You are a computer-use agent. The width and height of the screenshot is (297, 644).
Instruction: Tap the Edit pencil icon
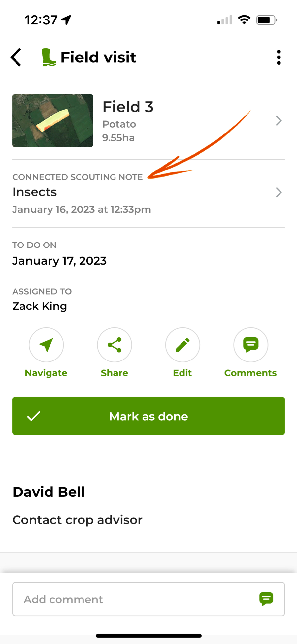tap(182, 345)
